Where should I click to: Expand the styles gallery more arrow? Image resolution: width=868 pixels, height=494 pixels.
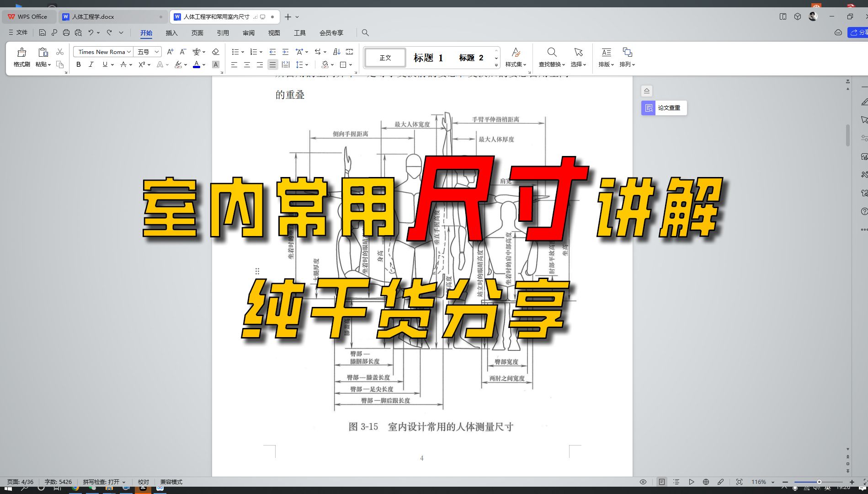coord(496,66)
